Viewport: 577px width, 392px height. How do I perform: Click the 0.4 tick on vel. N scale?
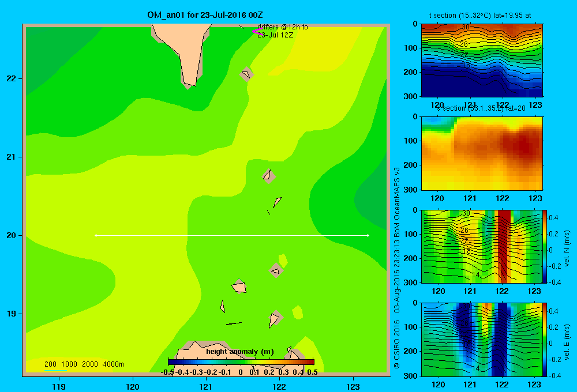tap(553, 218)
